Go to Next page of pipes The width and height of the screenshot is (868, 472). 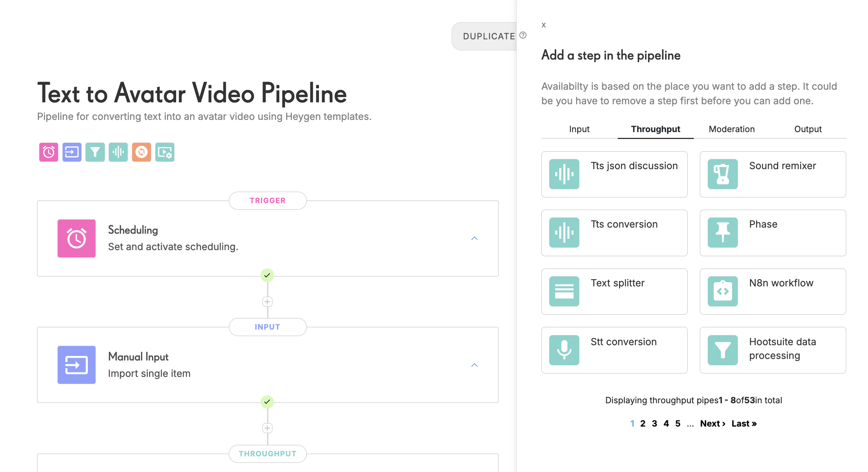(713, 424)
